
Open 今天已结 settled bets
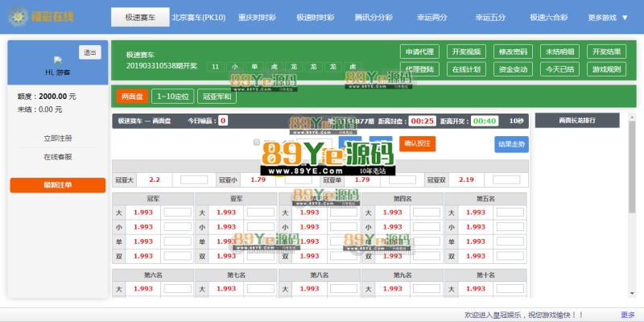point(559,69)
